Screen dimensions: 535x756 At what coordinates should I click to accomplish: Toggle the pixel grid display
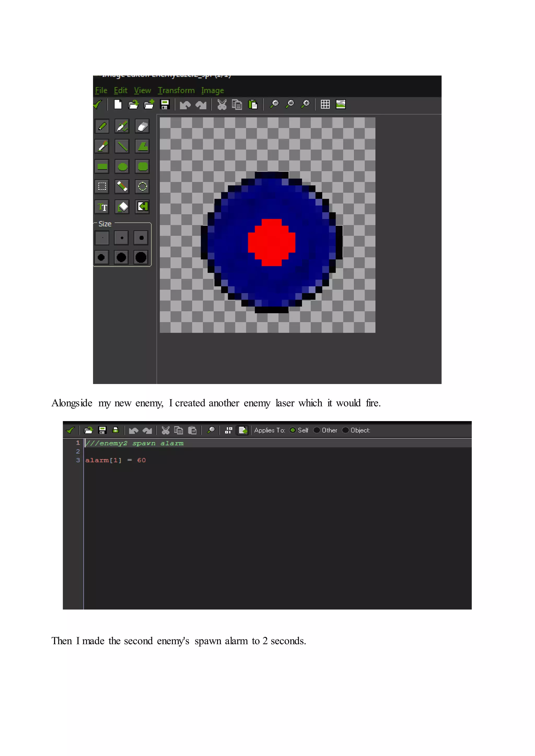coord(325,104)
